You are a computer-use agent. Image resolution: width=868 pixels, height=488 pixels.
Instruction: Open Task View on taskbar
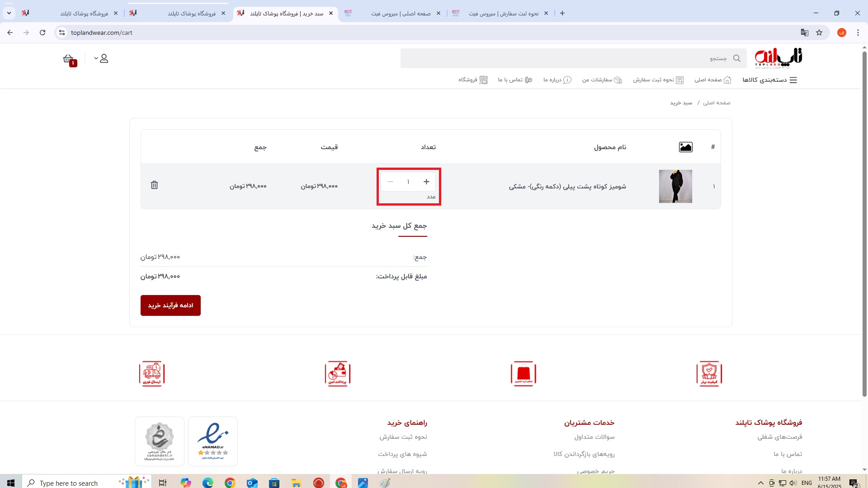click(163, 483)
